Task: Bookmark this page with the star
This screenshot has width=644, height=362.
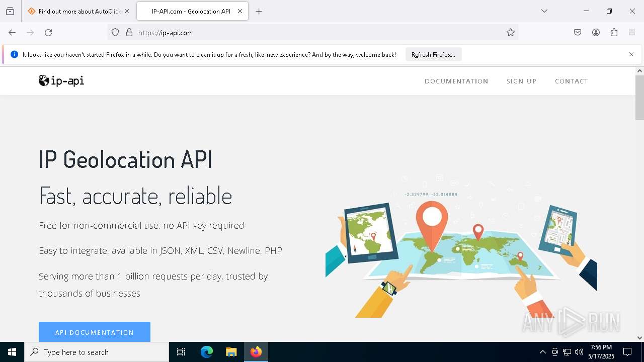Action: point(511,33)
